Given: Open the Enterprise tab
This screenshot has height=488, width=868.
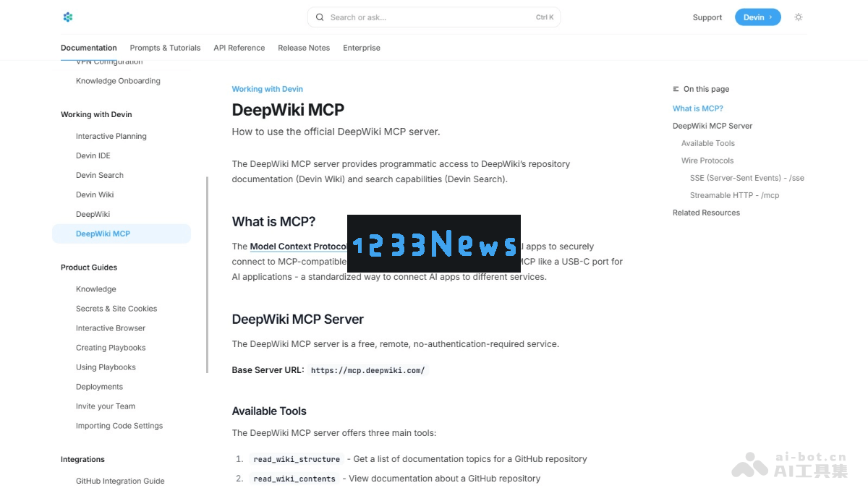Looking at the screenshot, I should pyautogui.click(x=362, y=48).
